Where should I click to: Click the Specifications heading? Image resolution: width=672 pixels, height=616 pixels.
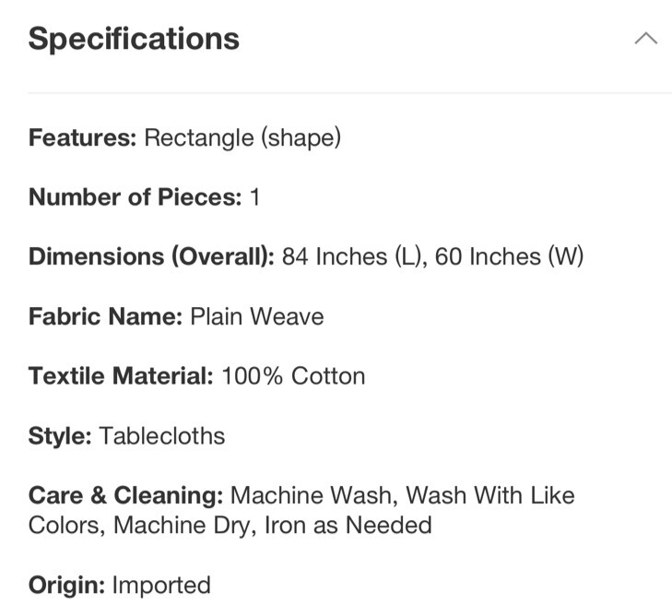(134, 39)
